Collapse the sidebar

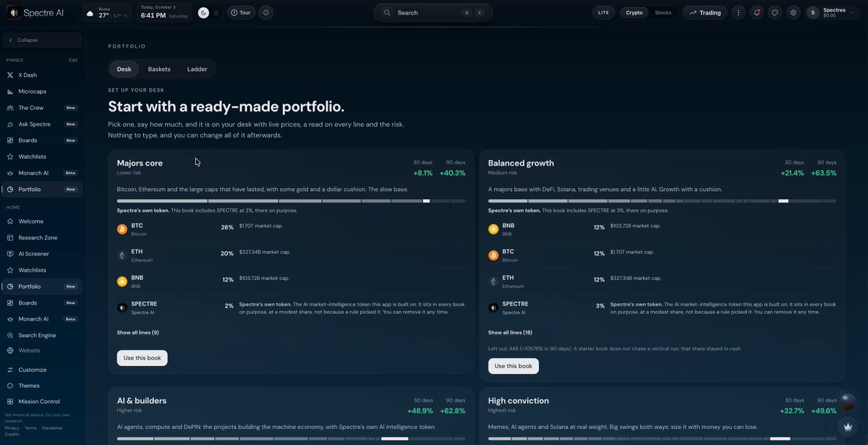point(42,40)
